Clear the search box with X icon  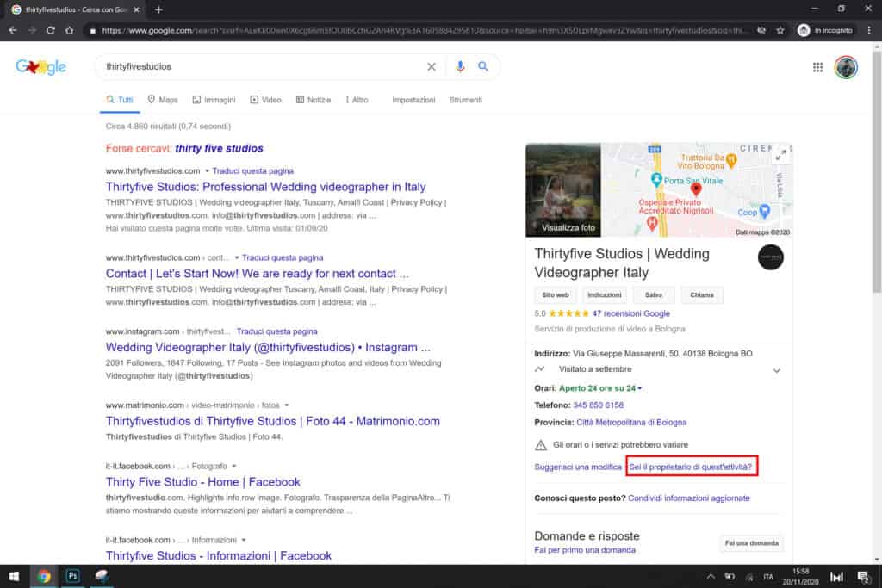pos(432,67)
